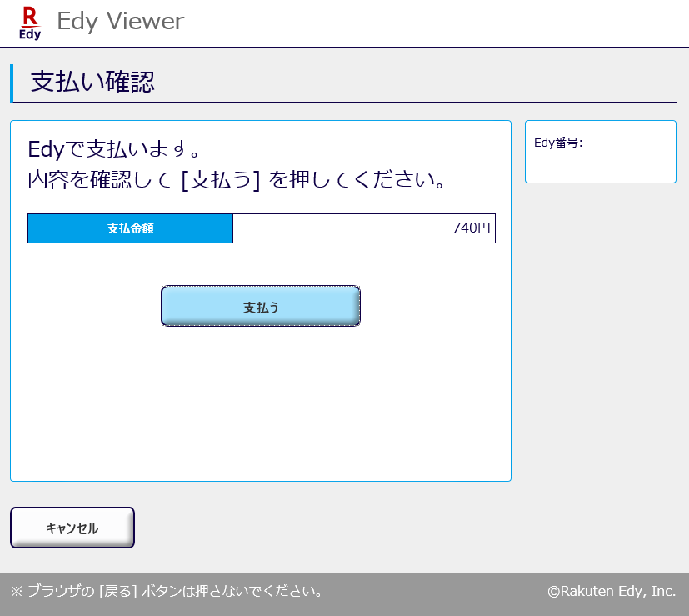This screenshot has height=616, width=689.
Task: Click the Edyで支払います text line
Action: (115, 150)
